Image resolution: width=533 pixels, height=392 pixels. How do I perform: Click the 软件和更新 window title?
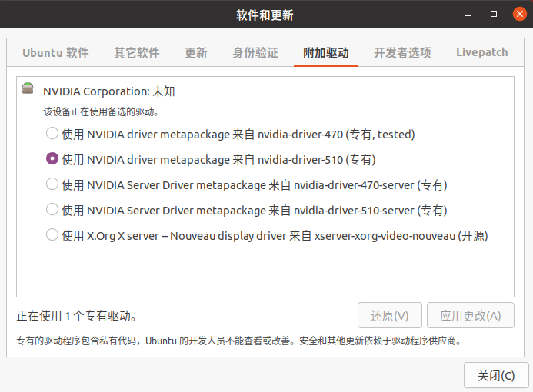click(265, 15)
